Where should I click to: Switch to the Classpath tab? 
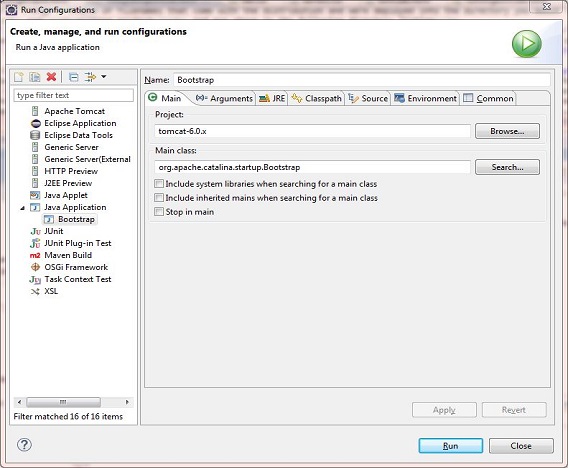coord(317,98)
